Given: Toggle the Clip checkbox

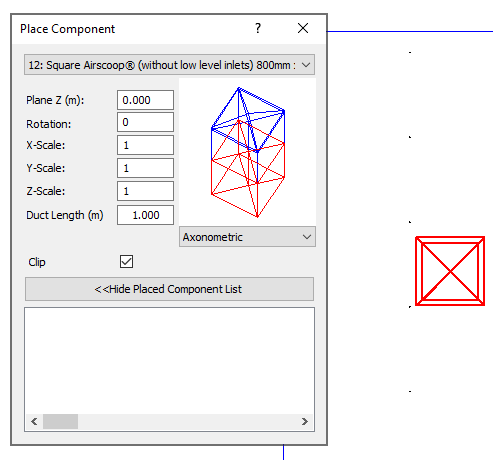Looking at the screenshot, I should [x=126, y=262].
